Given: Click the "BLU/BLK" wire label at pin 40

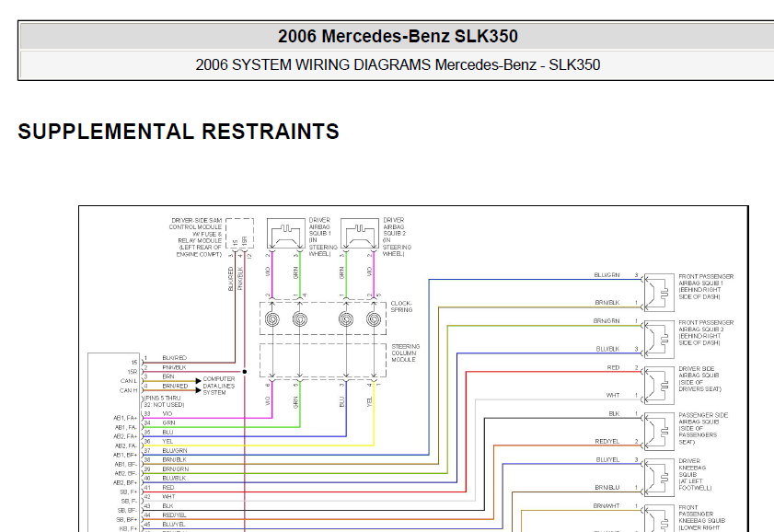Looking at the screenshot, I should click(x=174, y=479).
